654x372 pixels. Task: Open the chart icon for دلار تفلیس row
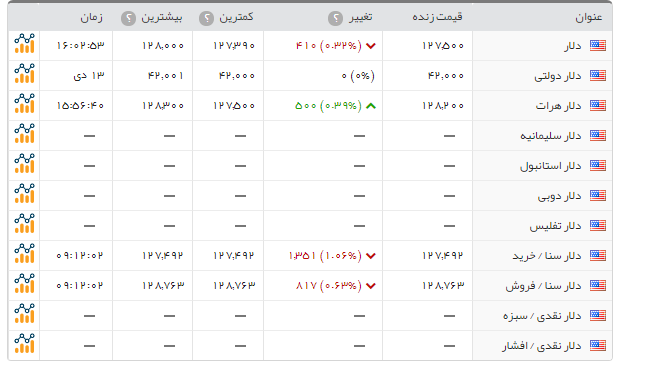(x=24, y=224)
